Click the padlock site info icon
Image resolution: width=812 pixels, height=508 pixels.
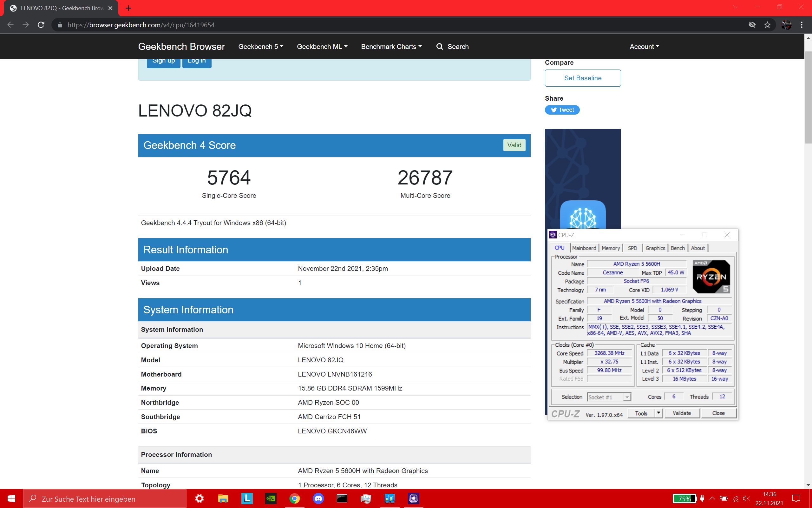60,25
